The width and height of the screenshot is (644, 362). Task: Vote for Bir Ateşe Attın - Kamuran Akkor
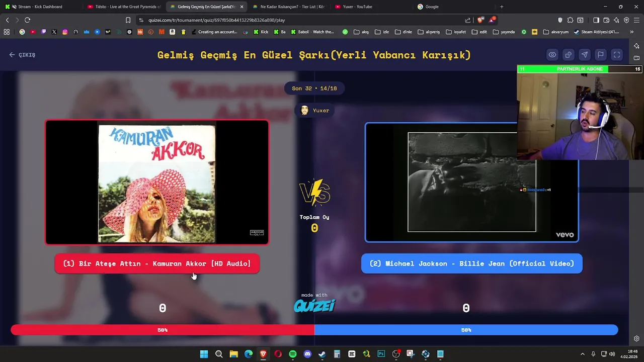point(157,263)
